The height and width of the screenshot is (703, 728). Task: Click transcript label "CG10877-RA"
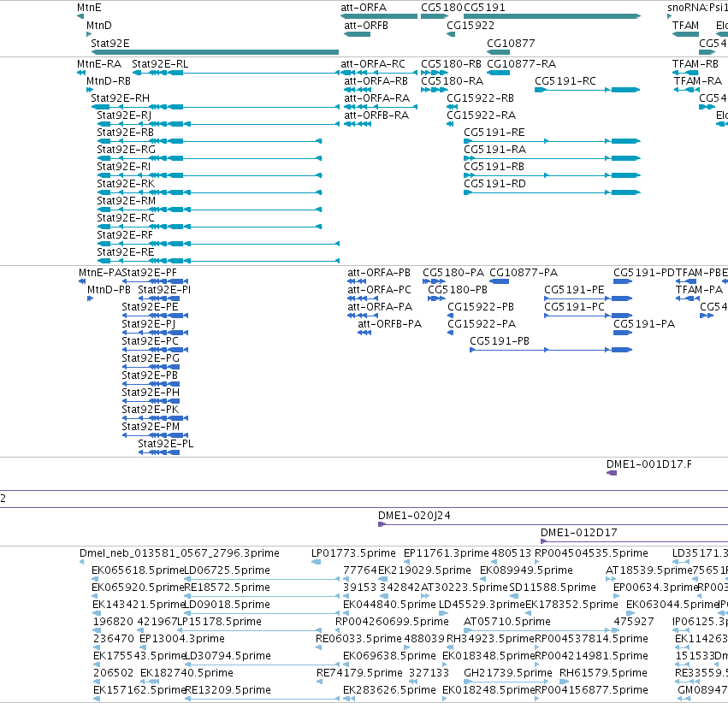521,64
